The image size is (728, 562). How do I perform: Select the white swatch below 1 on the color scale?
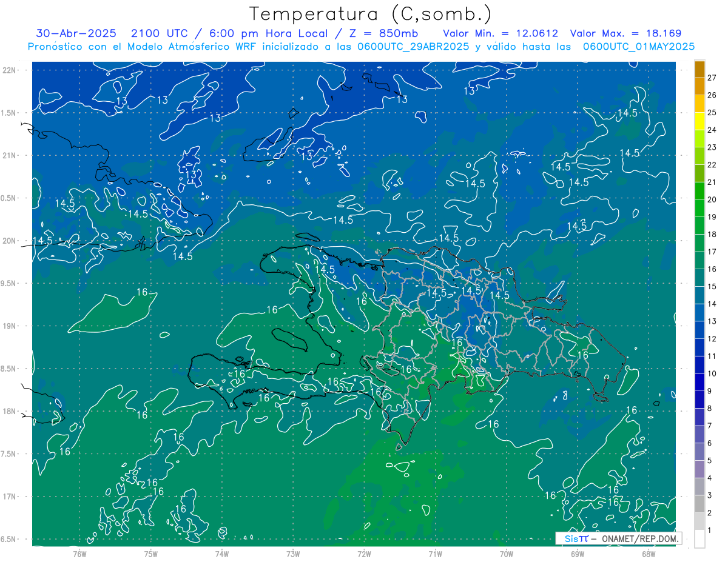[699, 540]
